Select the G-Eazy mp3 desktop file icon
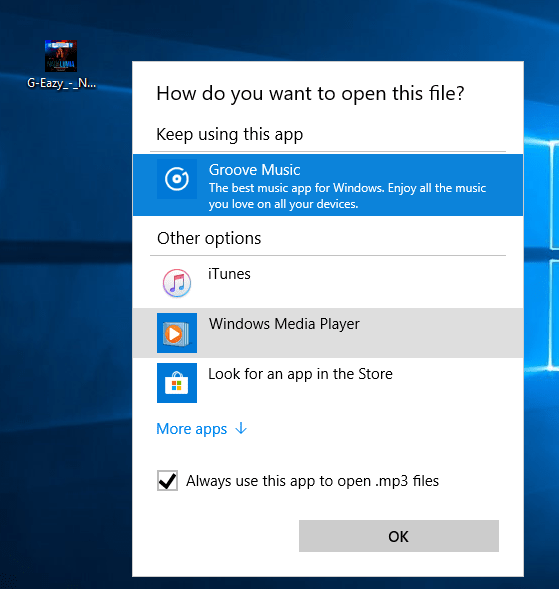This screenshot has height=589, width=559. click(x=61, y=56)
